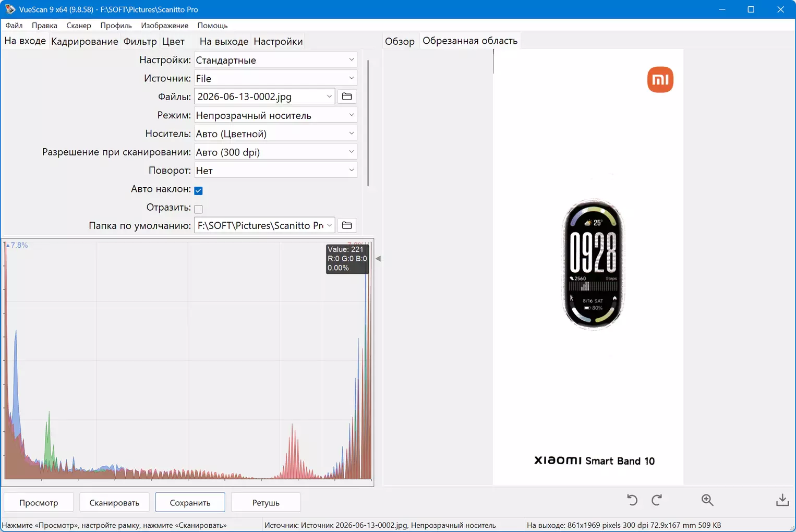Browse default folder with the Папка по умолчанию folder icon
This screenshot has height=532, width=796.
tap(347, 225)
